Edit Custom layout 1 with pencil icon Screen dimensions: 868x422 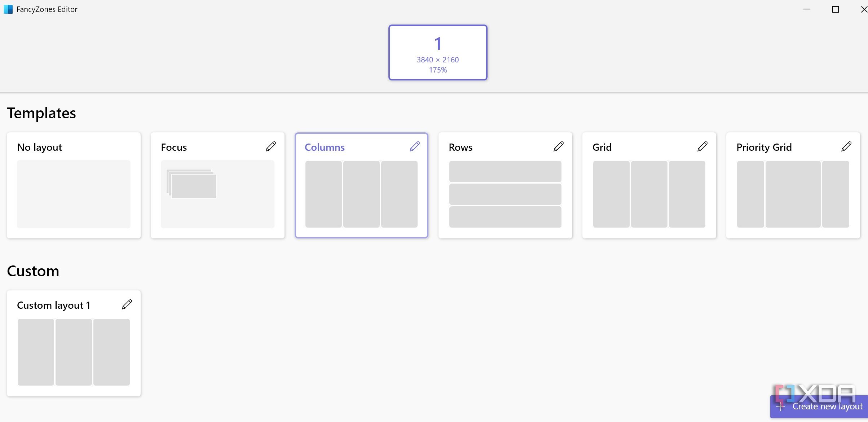[127, 304]
